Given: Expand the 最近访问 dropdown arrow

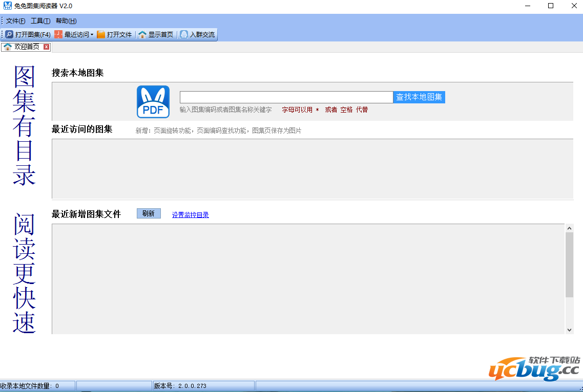Looking at the screenshot, I should 92,35.
